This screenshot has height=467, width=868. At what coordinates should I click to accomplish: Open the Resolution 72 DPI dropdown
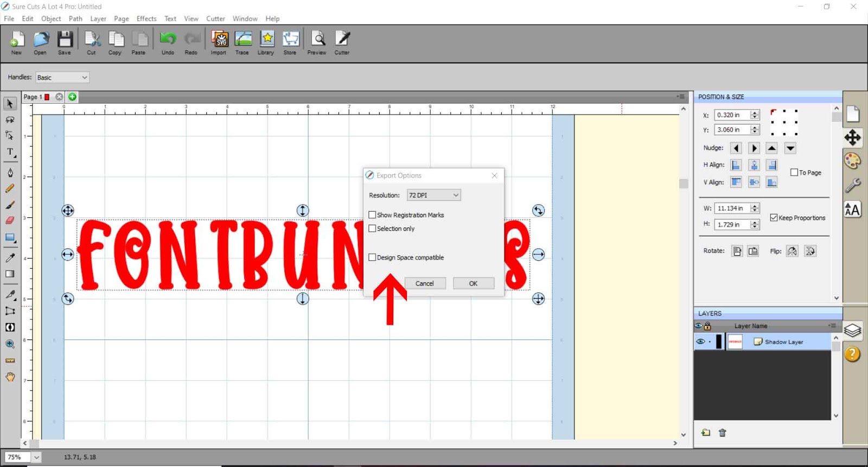pyautogui.click(x=433, y=195)
